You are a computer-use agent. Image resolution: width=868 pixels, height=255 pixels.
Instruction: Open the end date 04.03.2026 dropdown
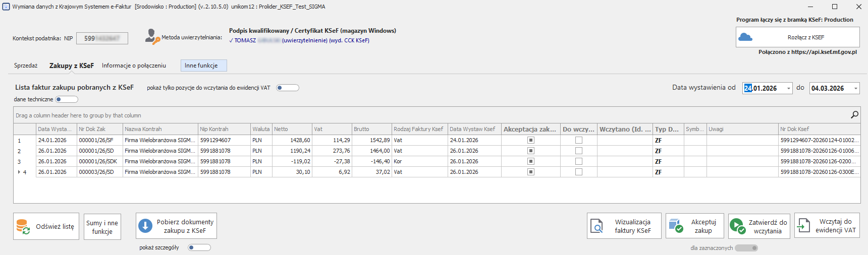pyautogui.click(x=855, y=88)
